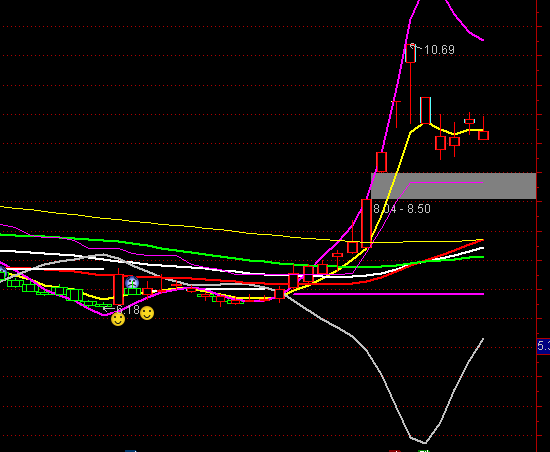Screen dimensions: 550x452
Task: Click the gray price gap zone
Action: (454, 186)
